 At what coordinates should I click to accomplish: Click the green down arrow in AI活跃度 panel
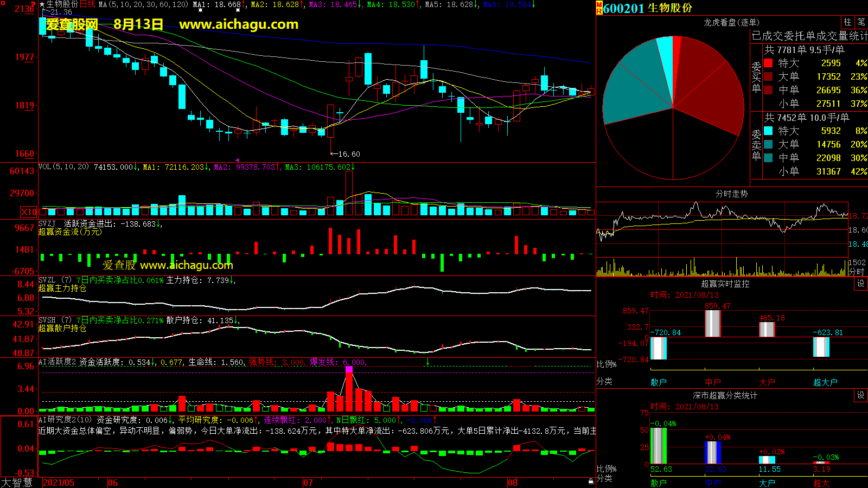427,362
